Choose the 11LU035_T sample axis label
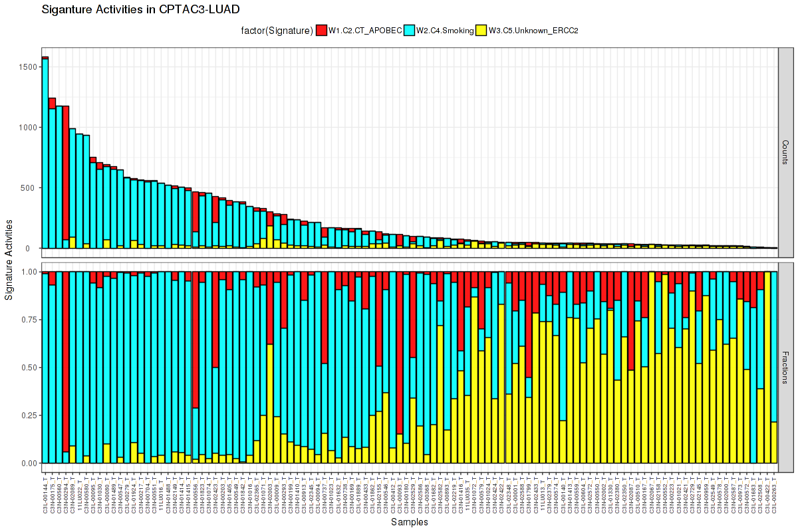 pyautogui.click(x=467, y=495)
